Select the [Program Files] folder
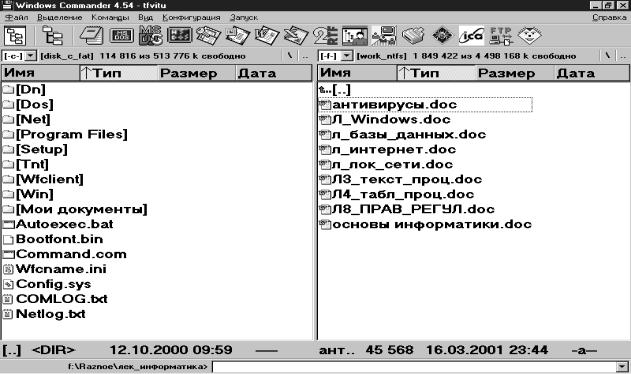This screenshot has height=374, width=631. pyautogui.click(x=65, y=134)
